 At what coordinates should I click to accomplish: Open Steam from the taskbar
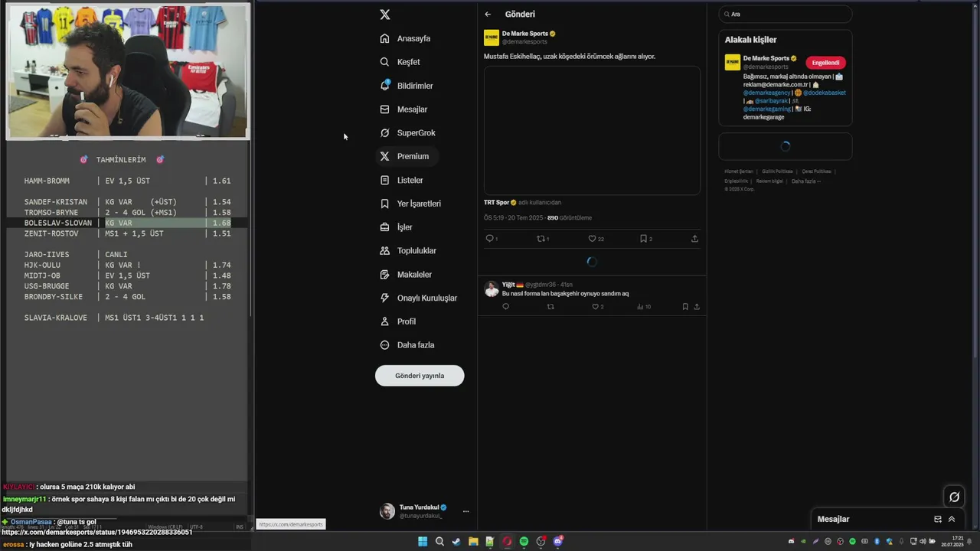[x=456, y=541]
